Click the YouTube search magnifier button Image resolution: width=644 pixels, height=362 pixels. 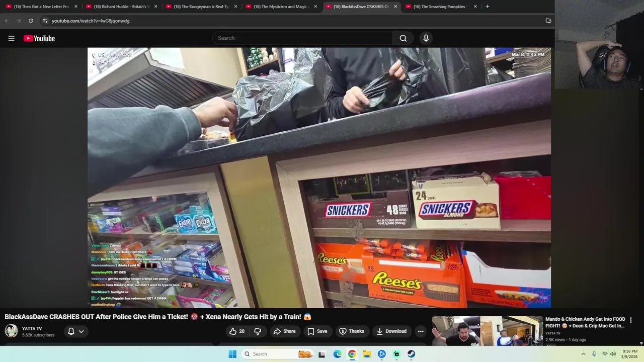(x=403, y=38)
